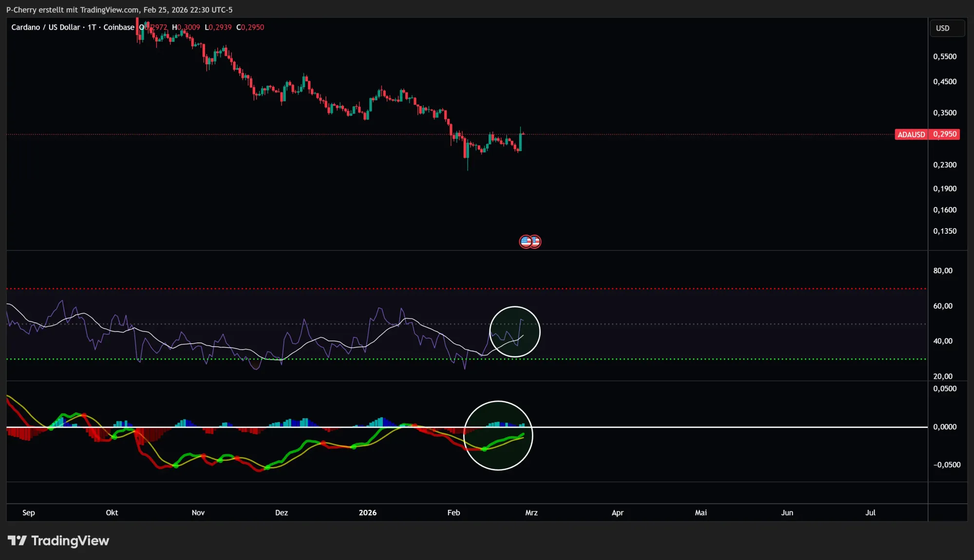This screenshot has width=974, height=560.
Task: Click the high value H0,3009 in legend
Action: pos(186,27)
